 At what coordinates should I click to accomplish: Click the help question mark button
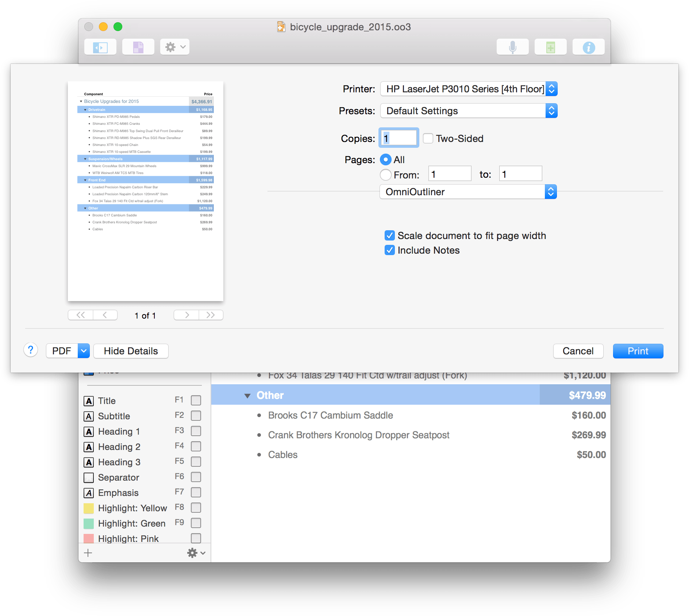pyautogui.click(x=31, y=350)
